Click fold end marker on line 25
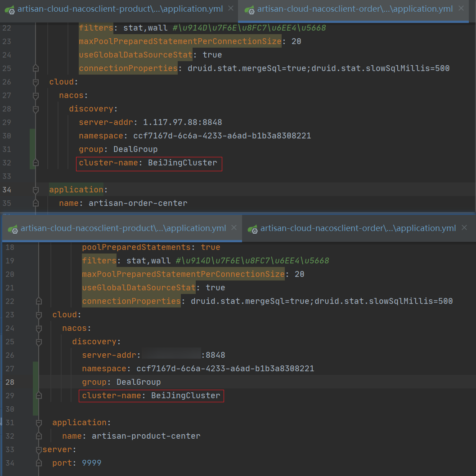 (x=36, y=68)
